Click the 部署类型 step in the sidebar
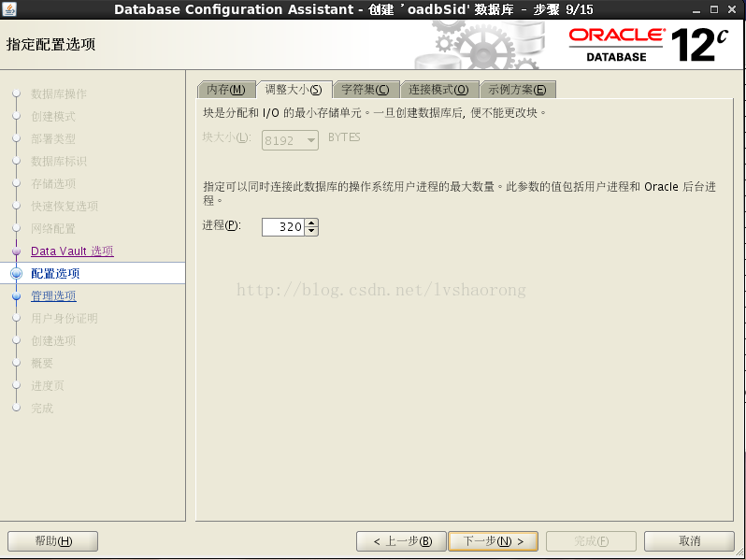This screenshot has width=746, height=560. tap(53, 138)
